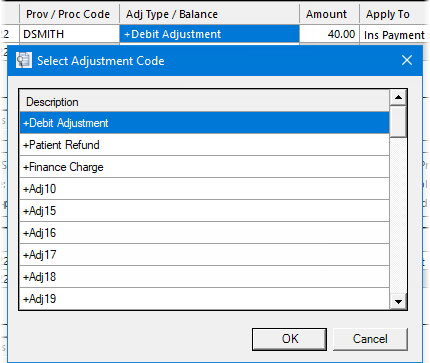Pick the +Adj17 adjustment code

click(x=204, y=255)
